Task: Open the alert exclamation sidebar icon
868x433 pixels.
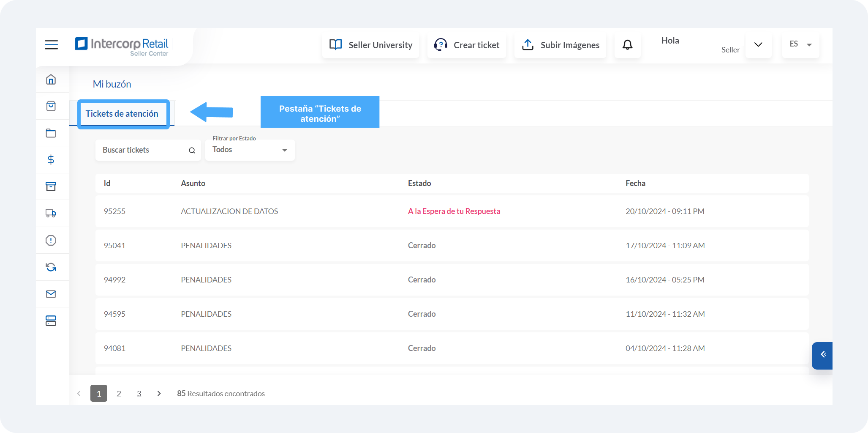Action: pyautogui.click(x=51, y=240)
